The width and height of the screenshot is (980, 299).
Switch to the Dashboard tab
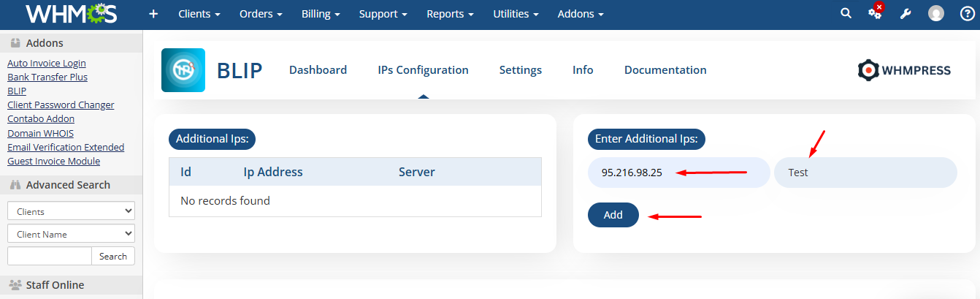pos(318,70)
